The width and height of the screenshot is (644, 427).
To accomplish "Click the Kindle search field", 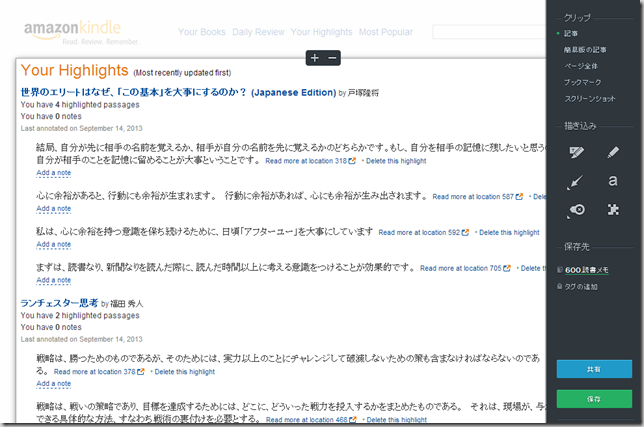I will tap(489, 32).
